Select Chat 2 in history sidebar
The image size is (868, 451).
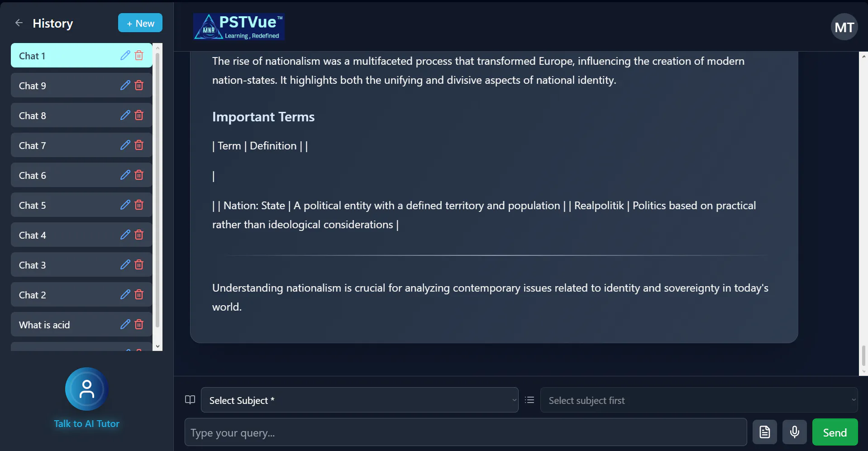(81, 294)
